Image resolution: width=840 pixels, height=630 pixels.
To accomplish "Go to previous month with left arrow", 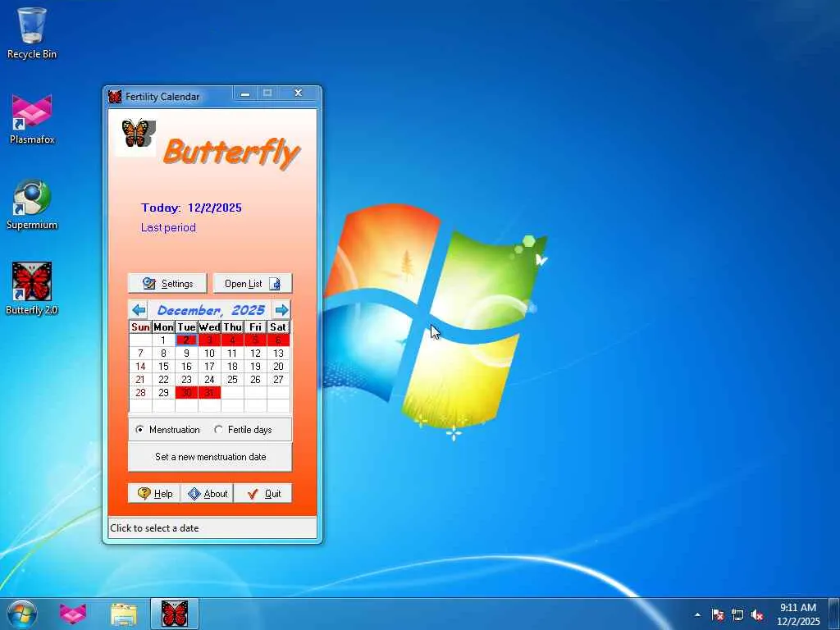I will 139,309.
